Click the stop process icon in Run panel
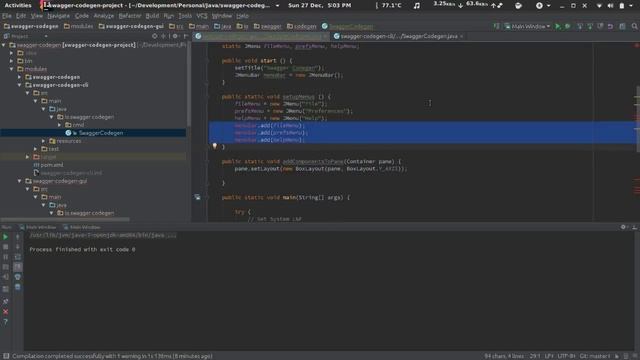 point(5,247)
